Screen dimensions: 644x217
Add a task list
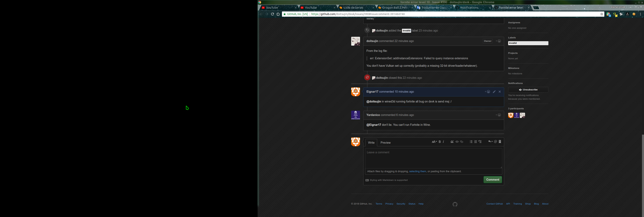coord(480,142)
